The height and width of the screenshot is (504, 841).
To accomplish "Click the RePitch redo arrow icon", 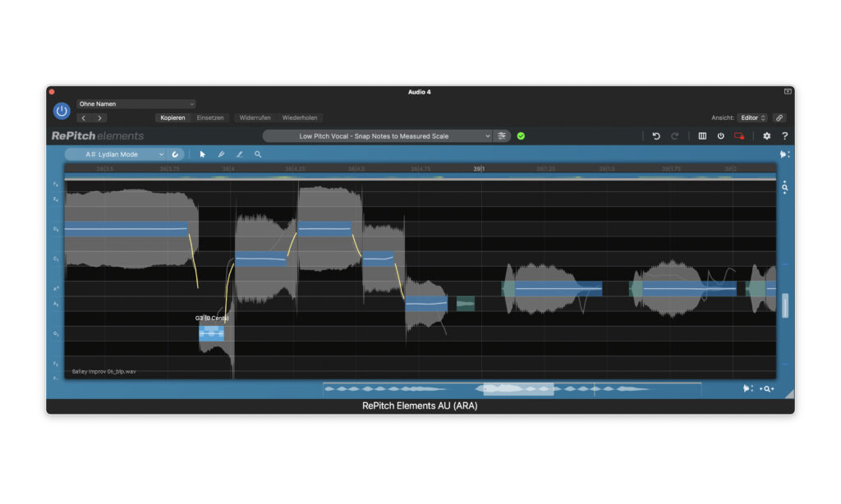I will (675, 136).
